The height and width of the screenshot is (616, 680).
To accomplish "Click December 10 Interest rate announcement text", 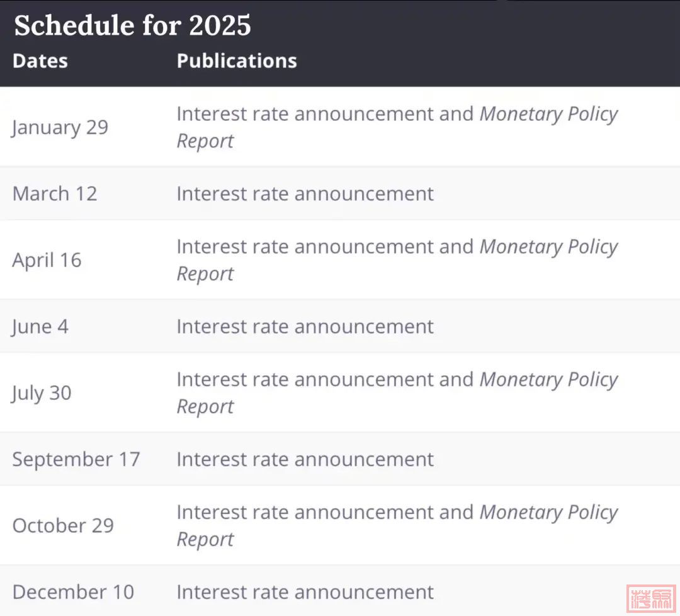I will (x=305, y=592).
